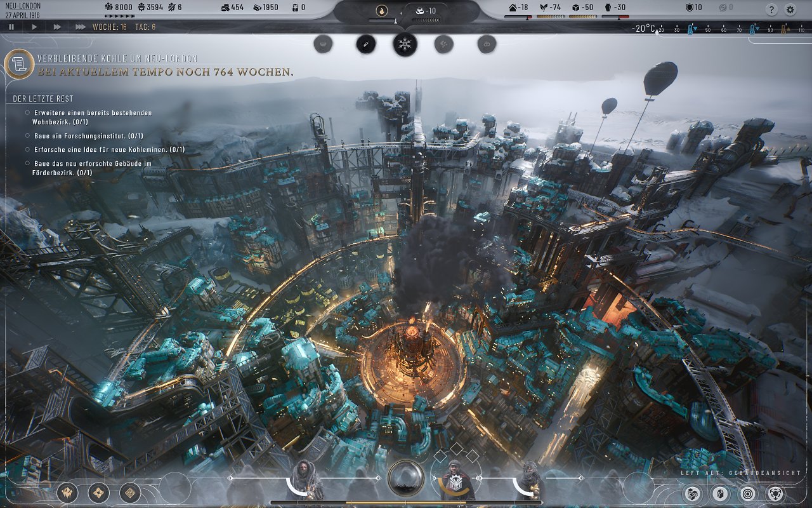Select the left hooded faction leader portrait
812x508 pixels.
tap(306, 480)
